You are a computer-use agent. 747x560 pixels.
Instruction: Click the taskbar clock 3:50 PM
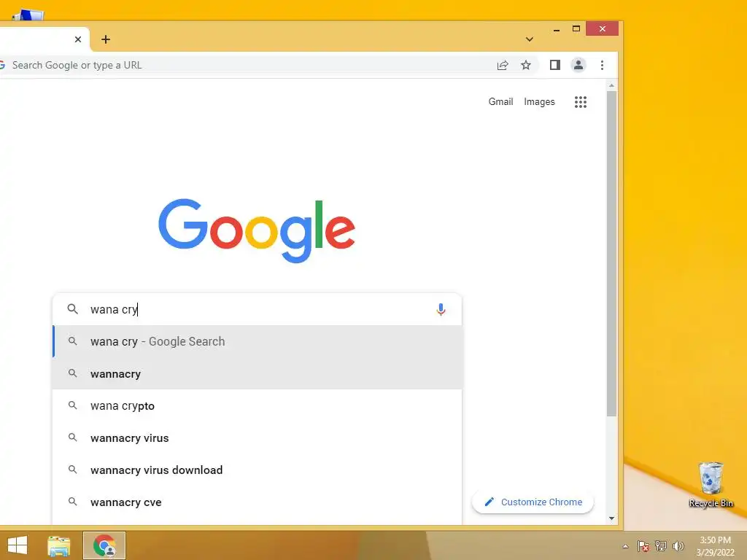coord(715,546)
